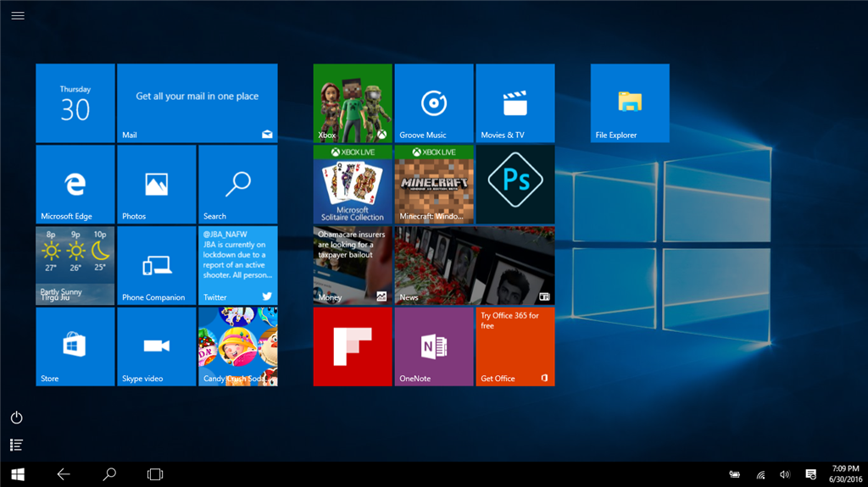868x487 pixels.
Task: Open the Photos app tile
Action: [156, 184]
